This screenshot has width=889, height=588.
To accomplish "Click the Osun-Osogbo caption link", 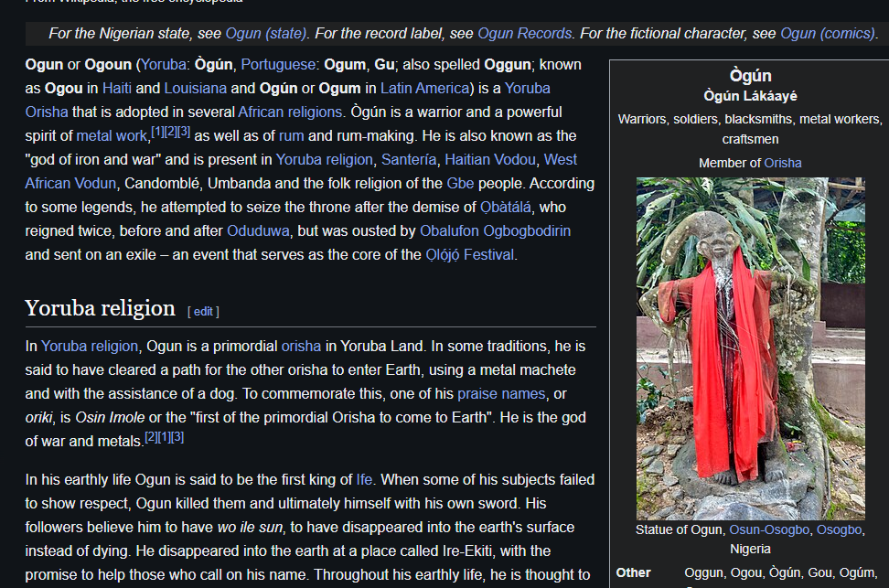I will [x=770, y=530].
